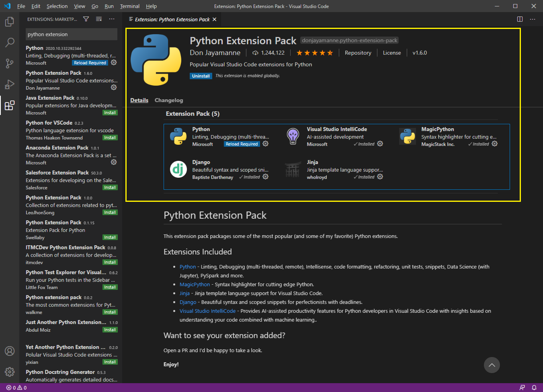543x392 pixels.
Task: Close the Python Extension Pack tab
Action: [214, 19]
